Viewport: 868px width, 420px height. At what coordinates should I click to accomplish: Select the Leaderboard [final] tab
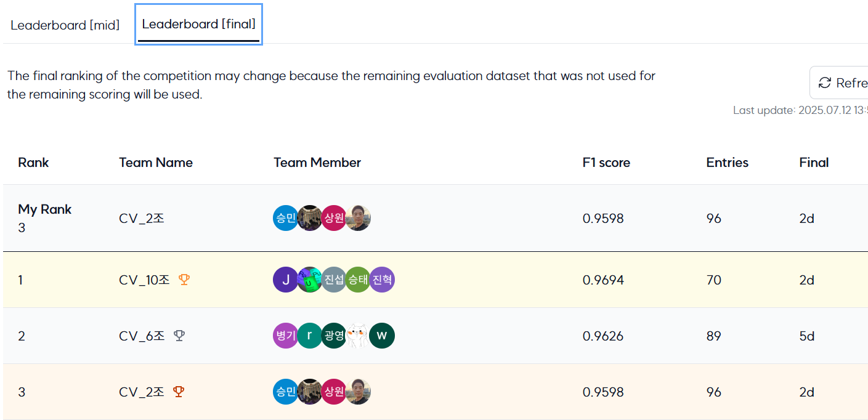pyautogui.click(x=198, y=24)
